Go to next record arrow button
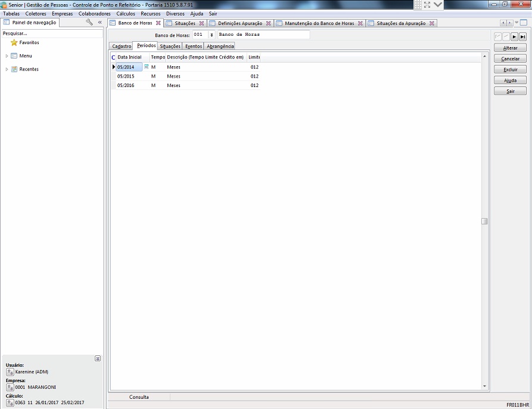The image size is (532, 409). pyautogui.click(x=514, y=37)
